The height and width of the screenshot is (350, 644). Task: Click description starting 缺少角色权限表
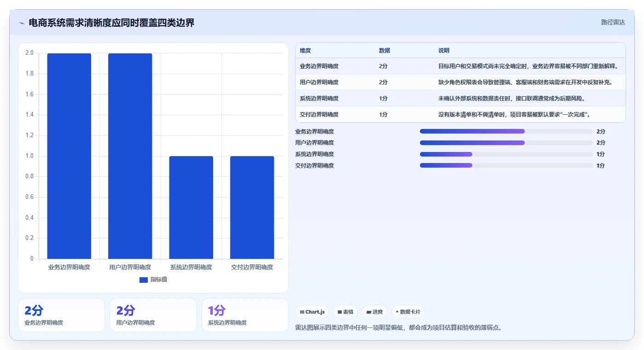pos(525,82)
